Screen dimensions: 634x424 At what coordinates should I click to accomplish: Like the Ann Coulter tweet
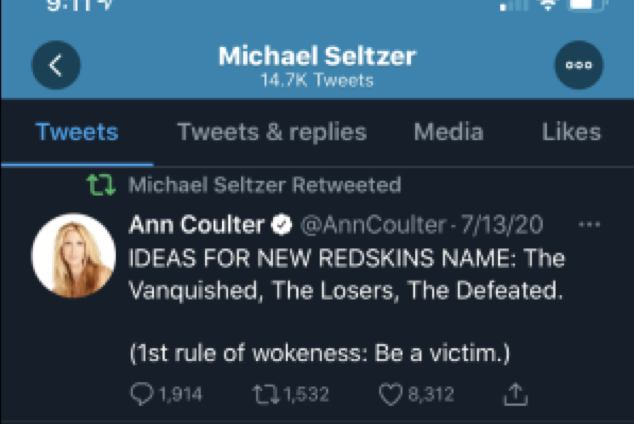pyautogui.click(x=390, y=395)
